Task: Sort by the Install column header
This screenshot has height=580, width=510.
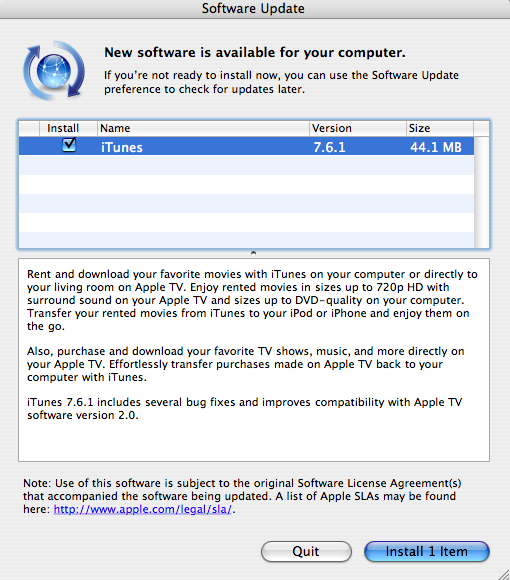Action: click(68, 128)
